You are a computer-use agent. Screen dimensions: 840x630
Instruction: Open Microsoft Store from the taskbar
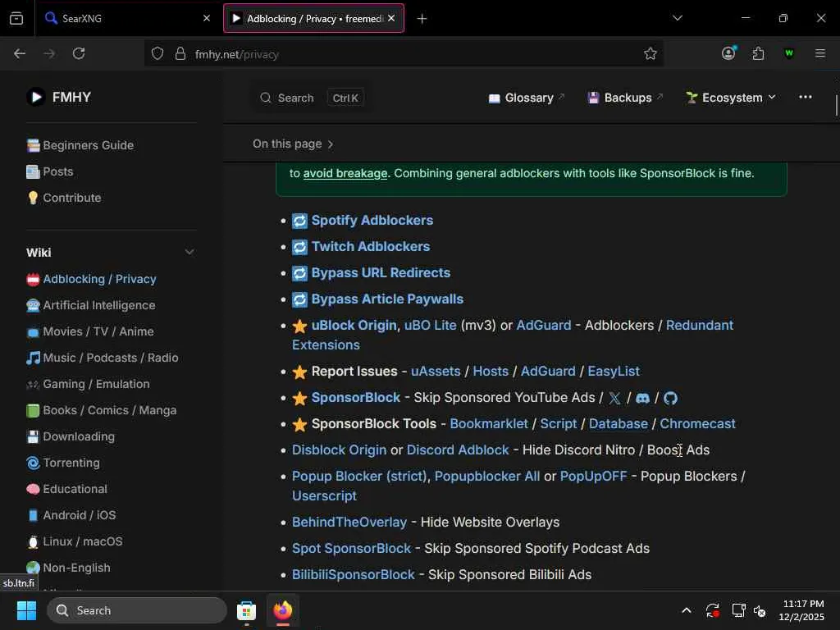(x=246, y=610)
